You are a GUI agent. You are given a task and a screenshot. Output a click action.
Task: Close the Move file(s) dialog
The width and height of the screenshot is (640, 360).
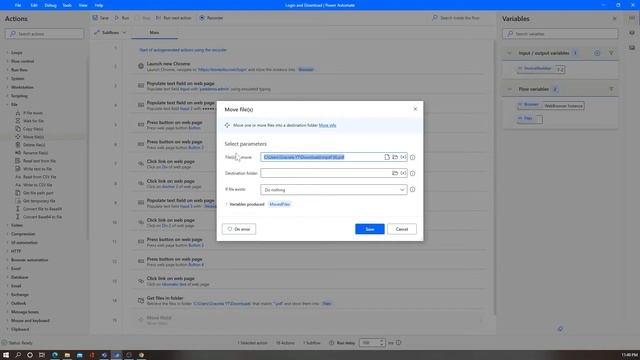pos(415,109)
